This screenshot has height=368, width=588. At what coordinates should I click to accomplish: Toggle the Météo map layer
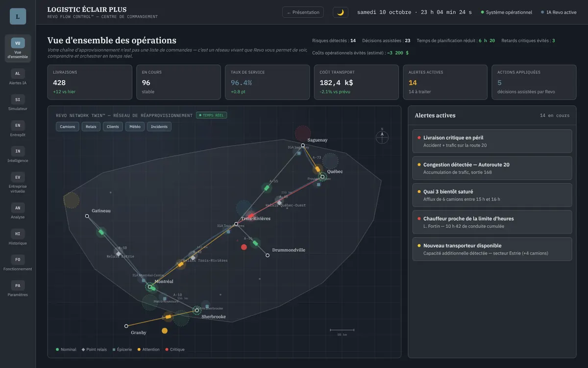click(x=135, y=127)
